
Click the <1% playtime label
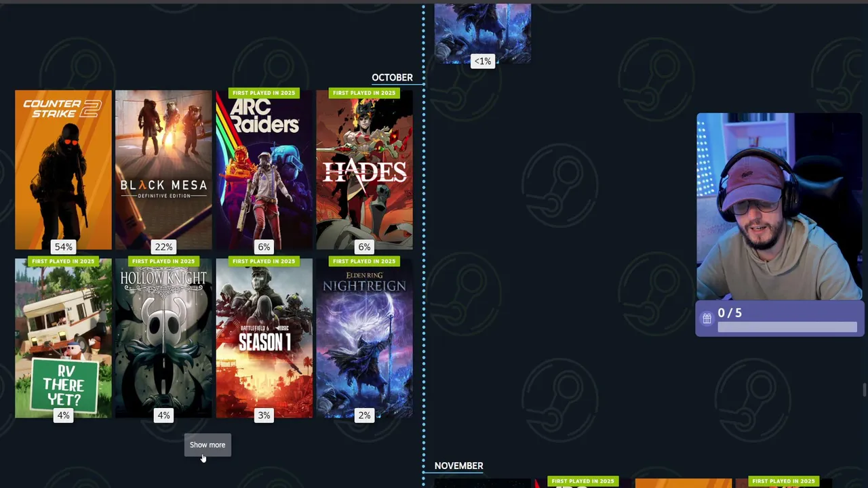(x=483, y=61)
